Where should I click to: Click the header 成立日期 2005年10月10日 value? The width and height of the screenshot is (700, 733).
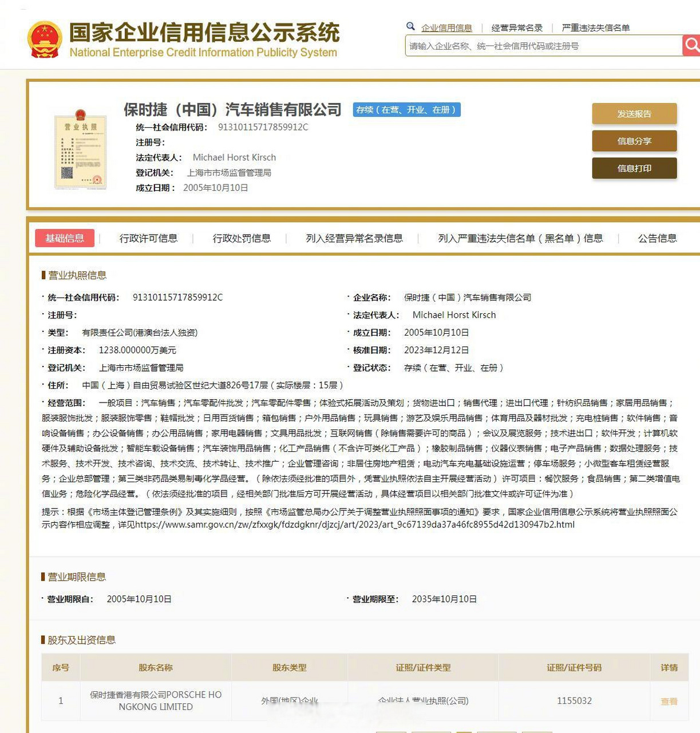click(216, 188)
